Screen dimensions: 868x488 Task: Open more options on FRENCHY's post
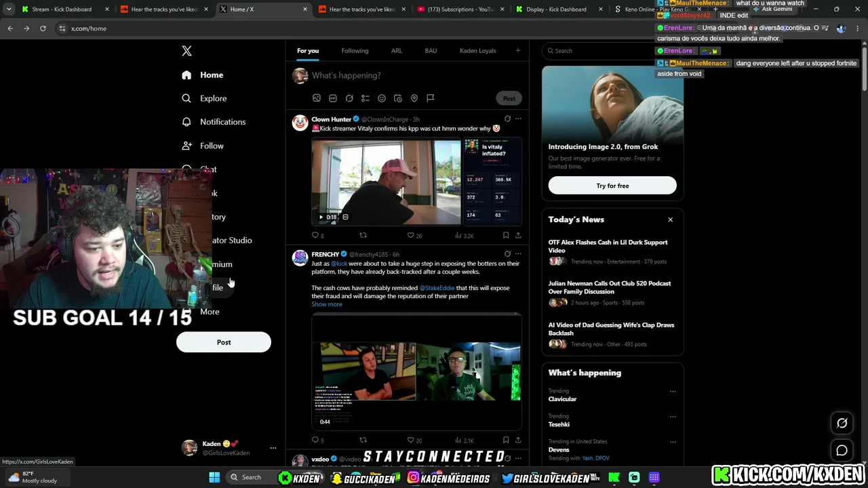[518, 254]
